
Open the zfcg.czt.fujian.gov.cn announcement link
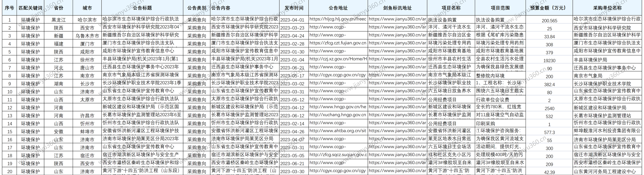point(338,43)
